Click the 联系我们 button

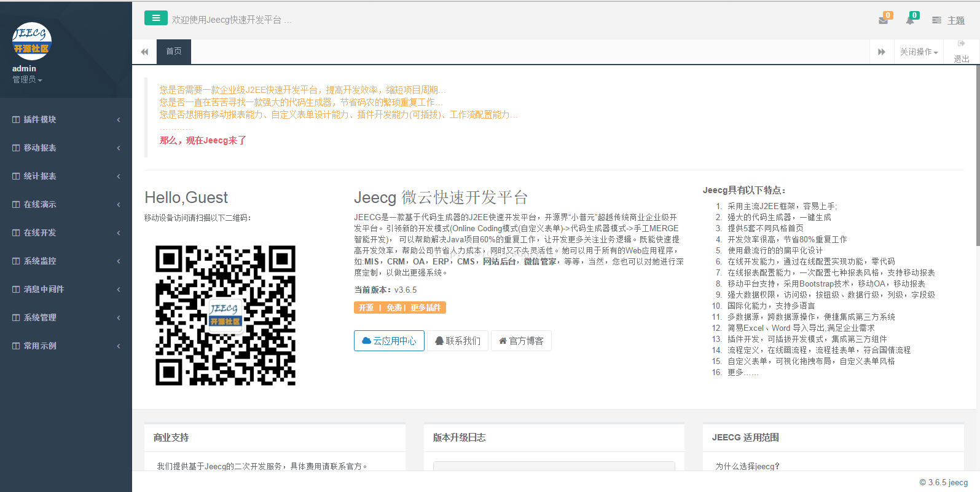458,341
